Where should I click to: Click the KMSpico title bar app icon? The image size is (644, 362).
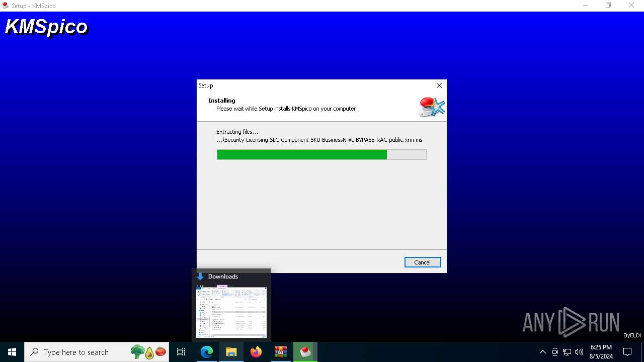click(6, 6)
